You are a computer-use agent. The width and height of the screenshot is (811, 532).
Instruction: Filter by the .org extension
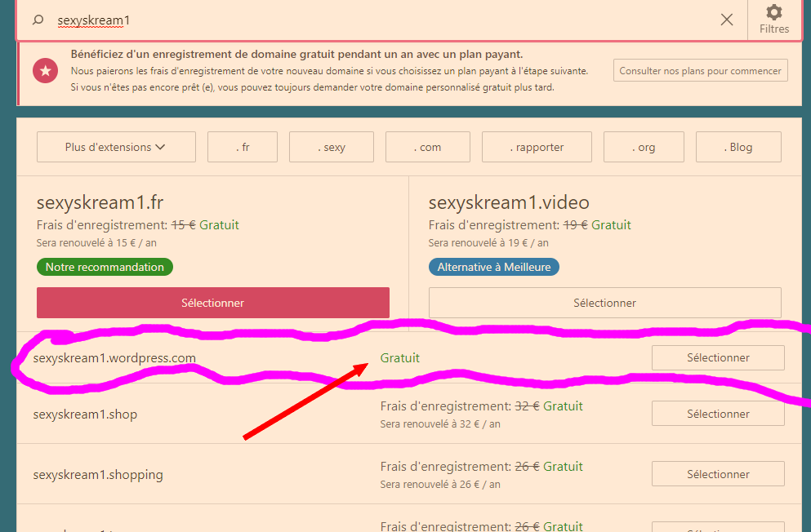[x=644, y=147]
